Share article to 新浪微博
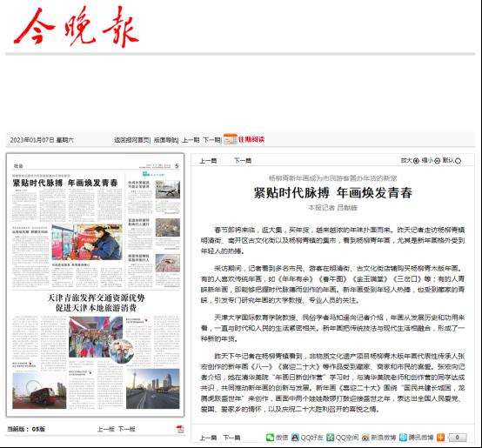 [x=378, y=438]
